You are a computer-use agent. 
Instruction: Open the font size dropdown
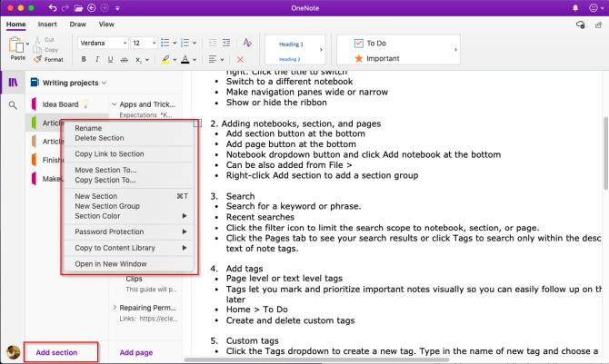coord(144,43)
